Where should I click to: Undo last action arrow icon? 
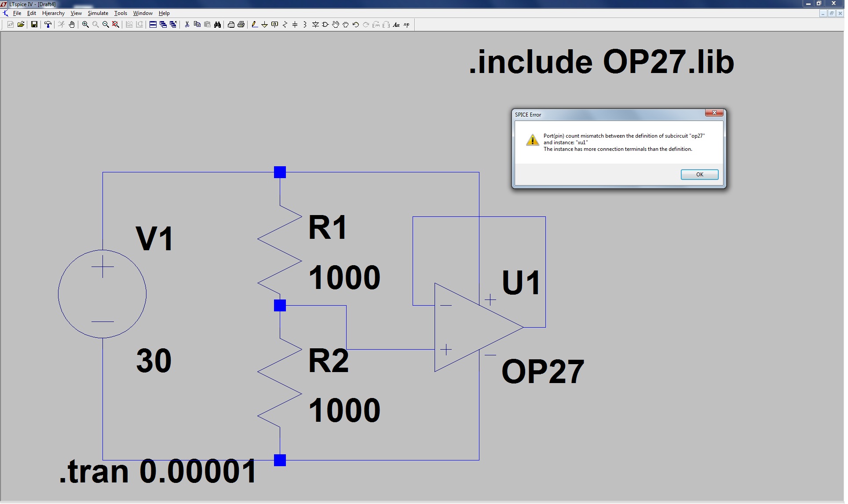(x=356, y=25)
